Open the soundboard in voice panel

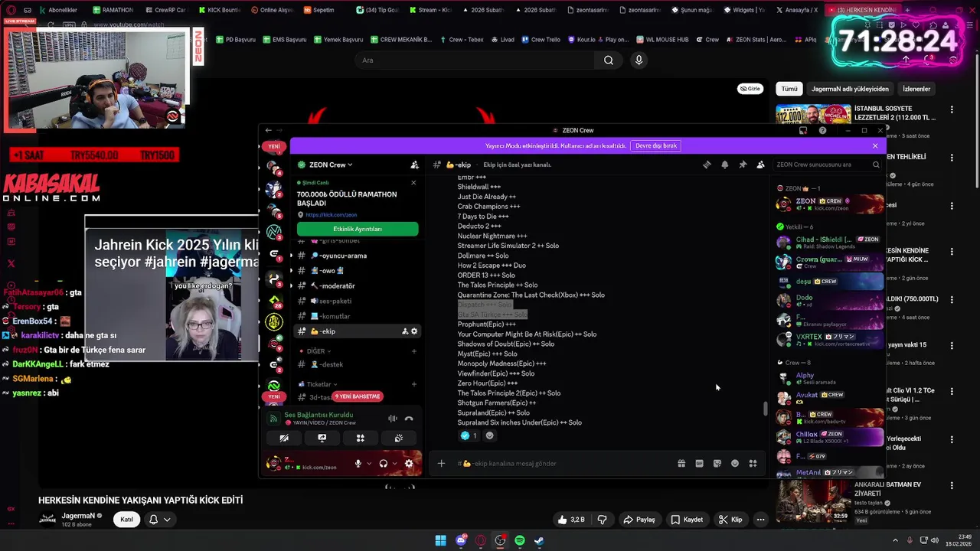(x=399, y=438)
